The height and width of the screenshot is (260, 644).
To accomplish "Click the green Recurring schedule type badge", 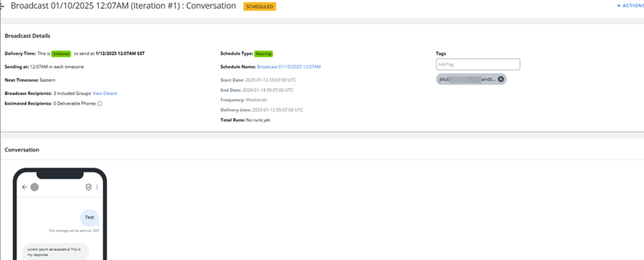I will (x=263, y=54).
